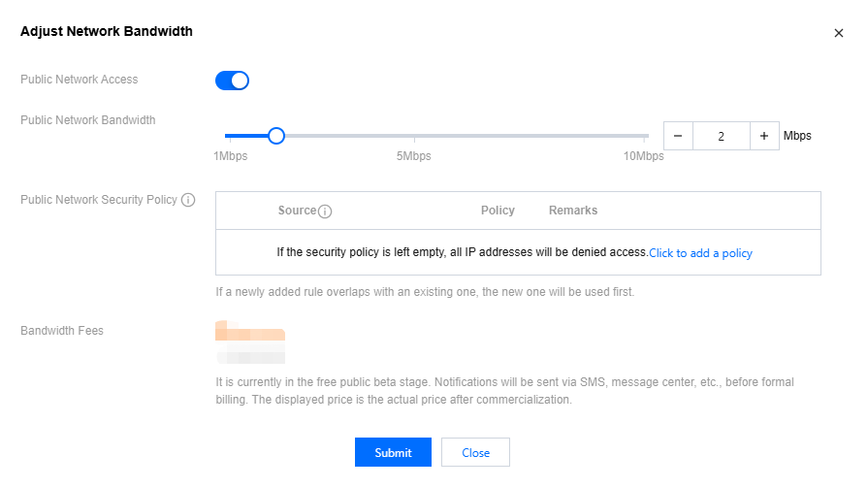Click the slider track's right end at 10Mbps
Screen dimensions: 868x488
click(x=647, y=136)
